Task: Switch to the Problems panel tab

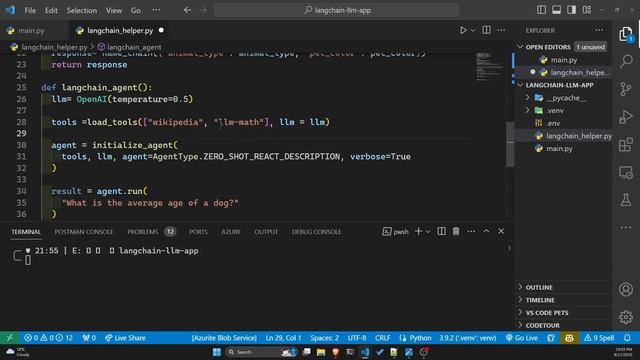Action: coord(142,232)
